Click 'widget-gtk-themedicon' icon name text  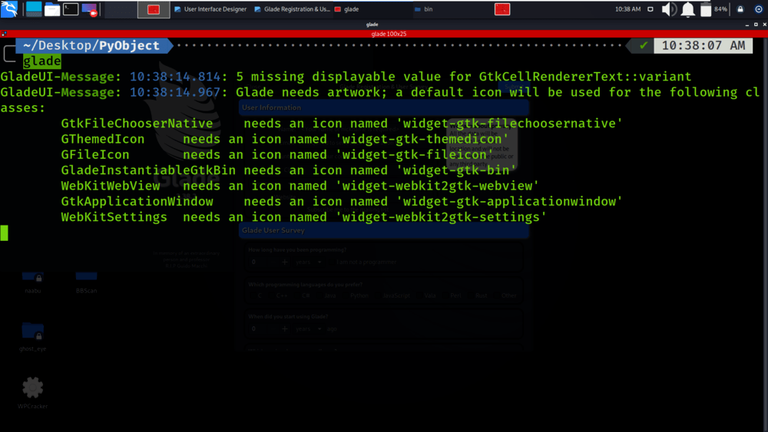[421, 139]
